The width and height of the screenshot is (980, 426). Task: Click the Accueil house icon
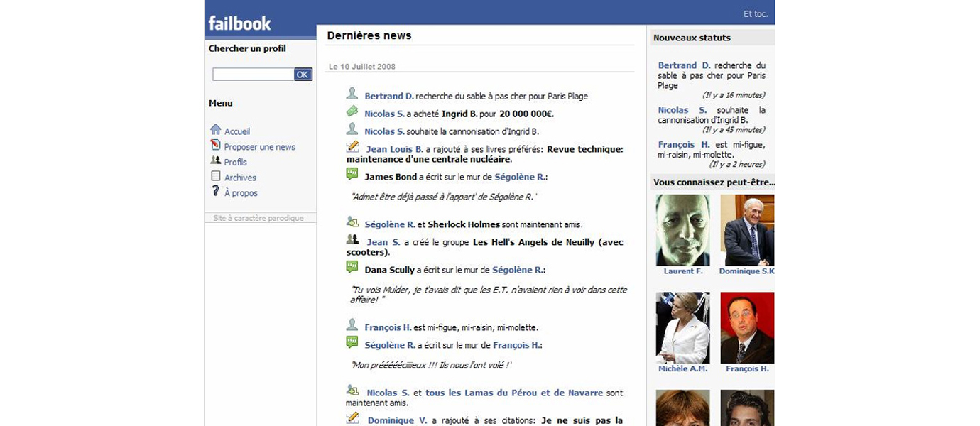[x=216, y=130]
